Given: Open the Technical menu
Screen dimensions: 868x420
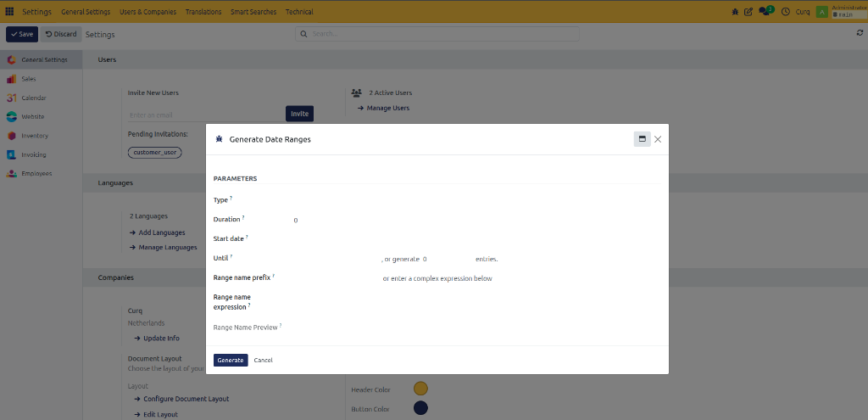Looking at the screenshot, I should coord(299,12).
